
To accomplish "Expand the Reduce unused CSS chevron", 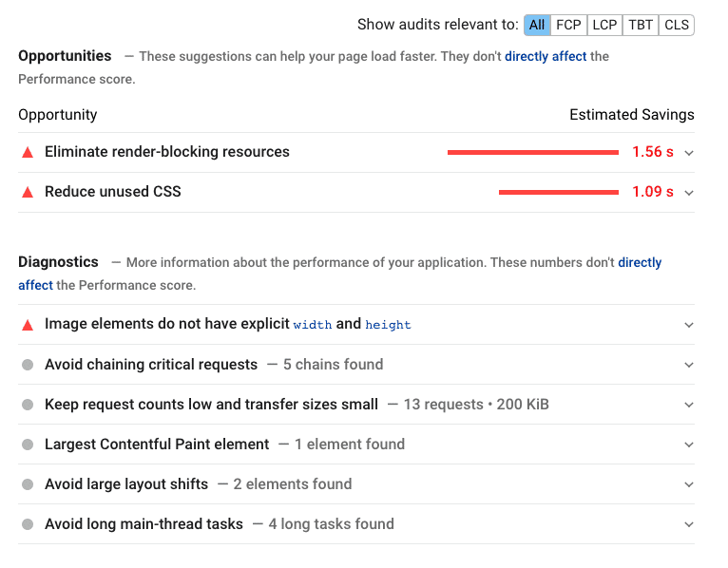I will pos(689,193).
